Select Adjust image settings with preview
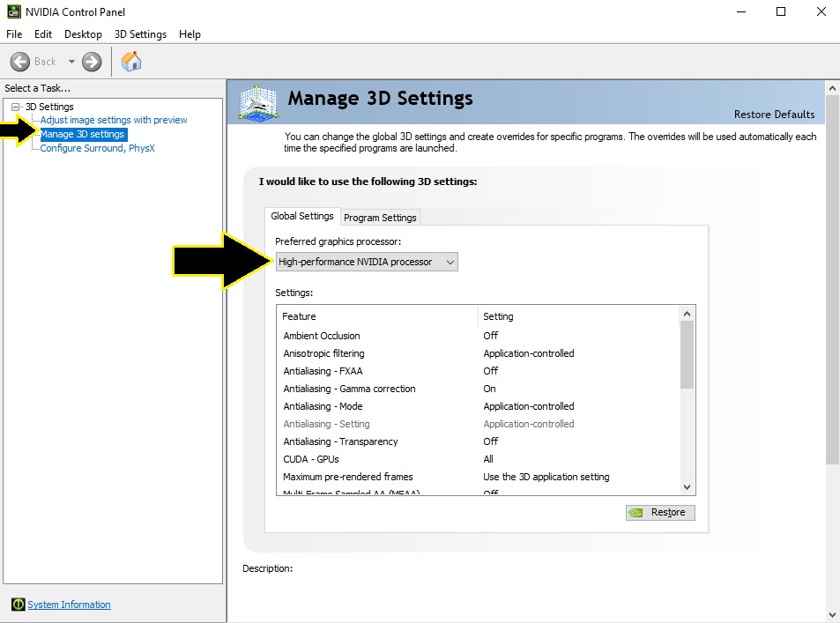This screenshot has width=840, height=623. pos(114,120)
